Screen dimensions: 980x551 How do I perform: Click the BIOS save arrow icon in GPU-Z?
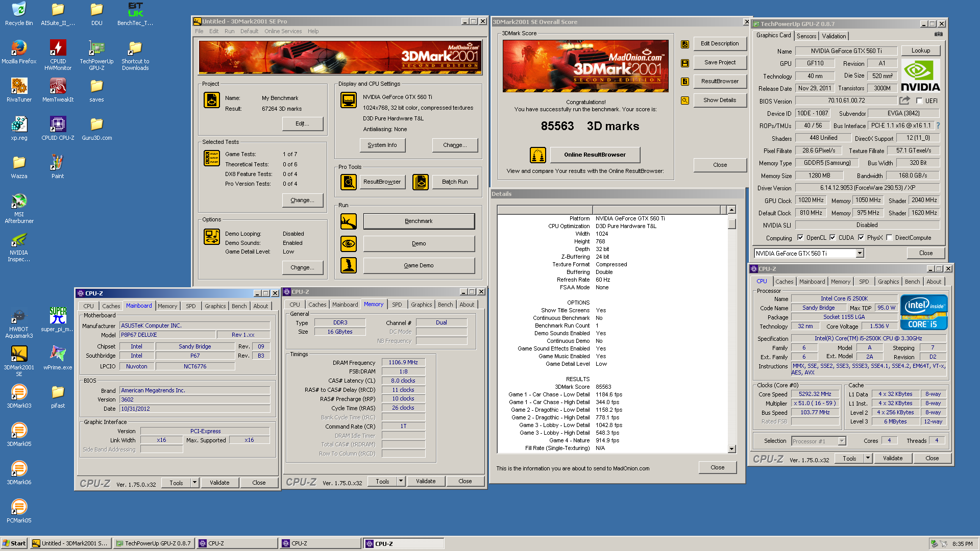click(x=905, y=101)
